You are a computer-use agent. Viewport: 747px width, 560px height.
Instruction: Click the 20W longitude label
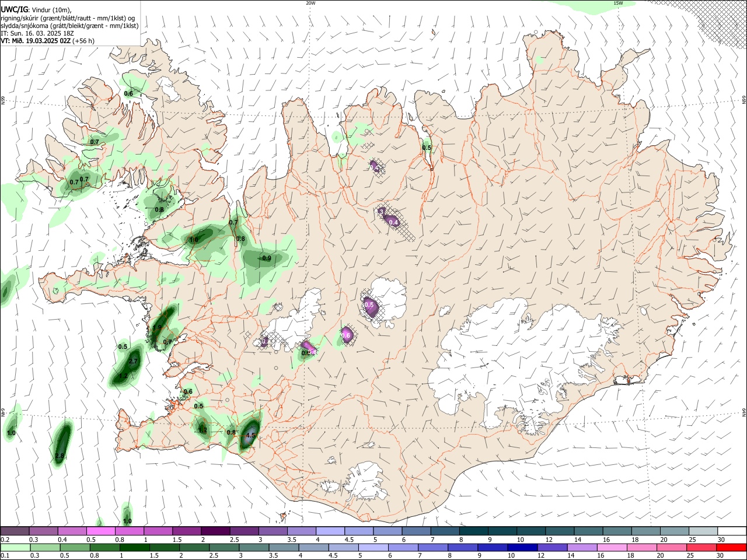click(310, 3)
